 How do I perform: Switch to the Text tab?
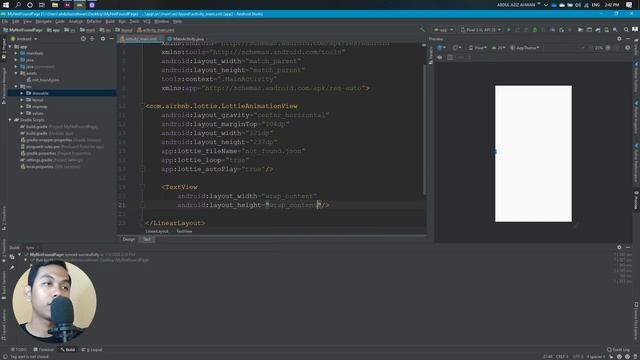point(147,239)
